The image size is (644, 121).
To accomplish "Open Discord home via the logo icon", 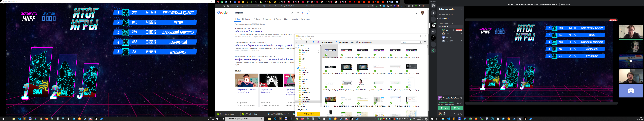I will tap(433, 6).
